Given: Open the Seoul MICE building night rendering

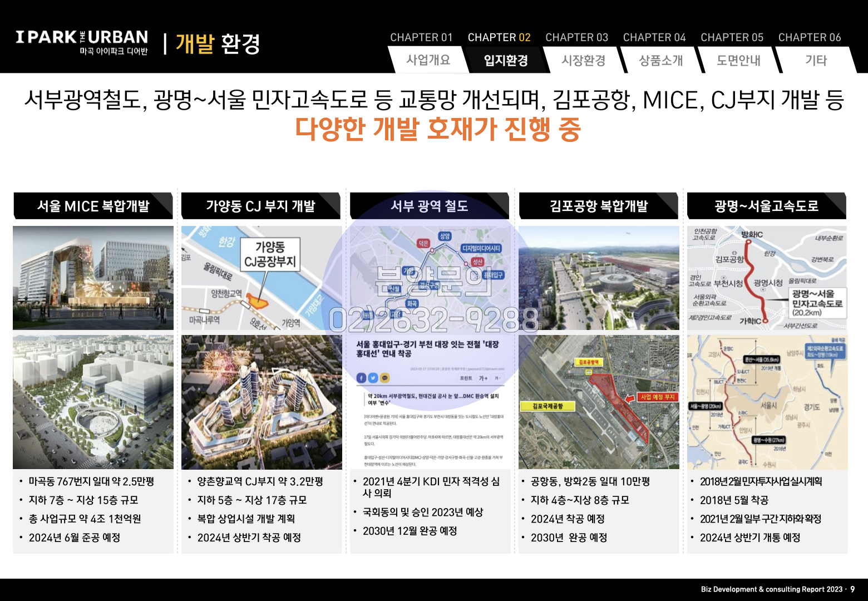Looking at the screenshot, I should tap(93, 278).
